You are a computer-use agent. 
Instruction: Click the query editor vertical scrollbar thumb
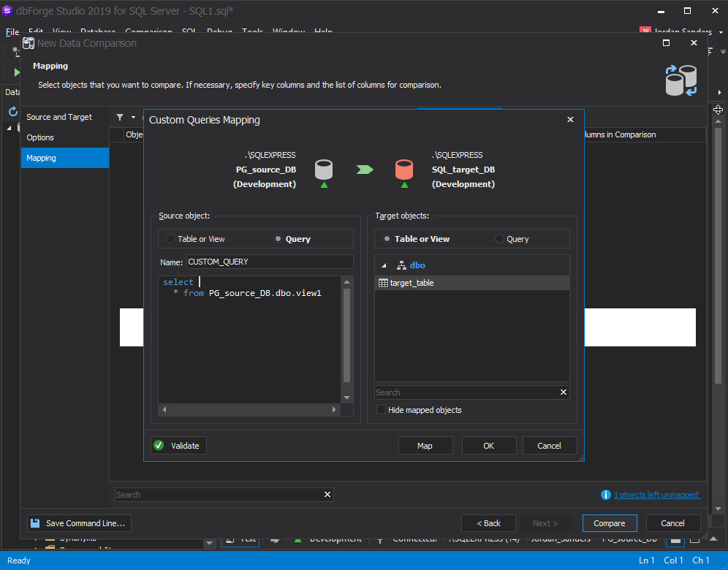click(x=346, y=335)
